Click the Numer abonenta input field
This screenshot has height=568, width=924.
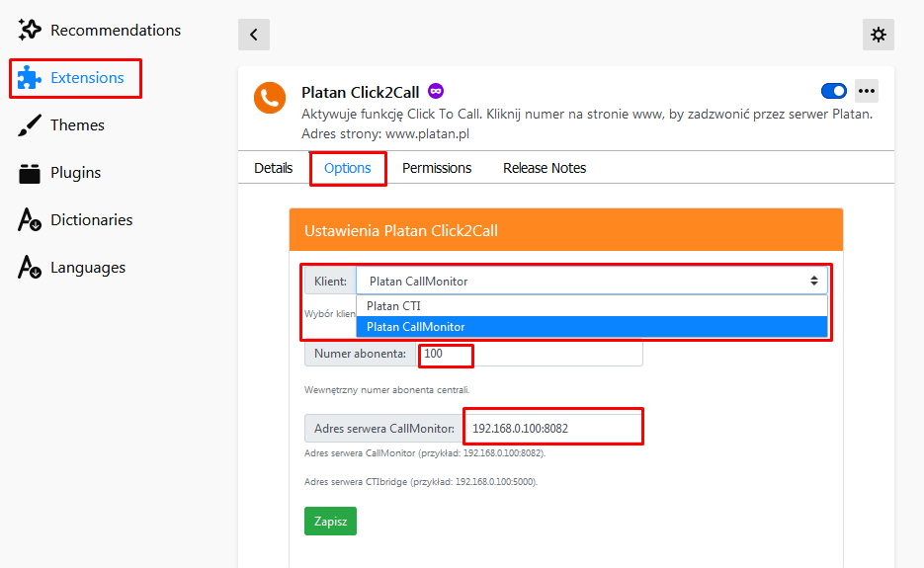click(529, 354)
